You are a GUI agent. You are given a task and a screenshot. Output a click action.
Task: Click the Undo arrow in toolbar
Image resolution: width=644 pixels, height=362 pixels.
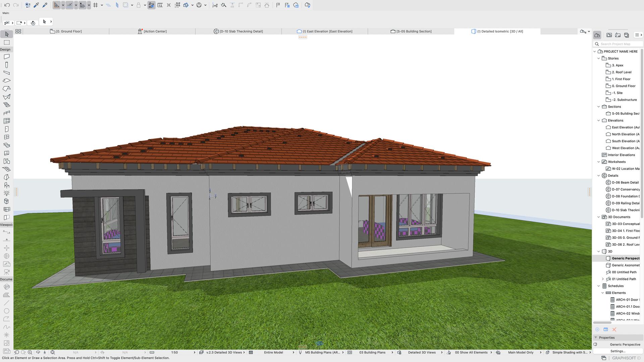tap(7, 5)
